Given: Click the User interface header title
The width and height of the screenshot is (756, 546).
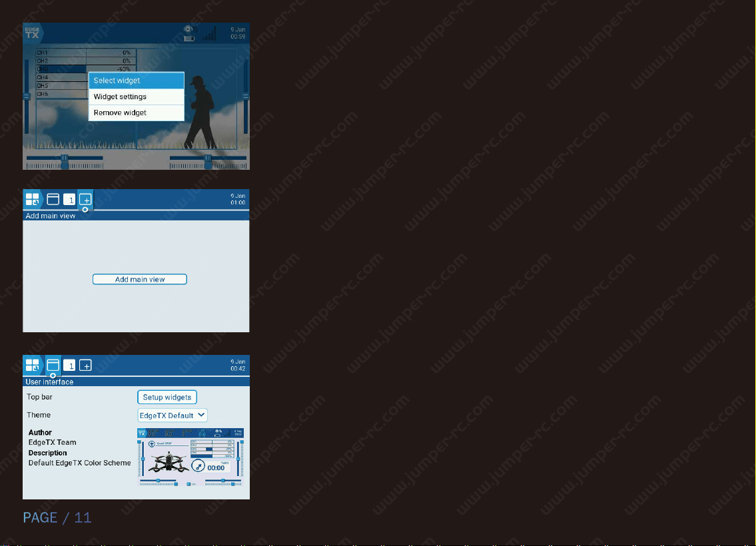Looking at the screenshot, I should pyautogui.click(x=49, y=382).
